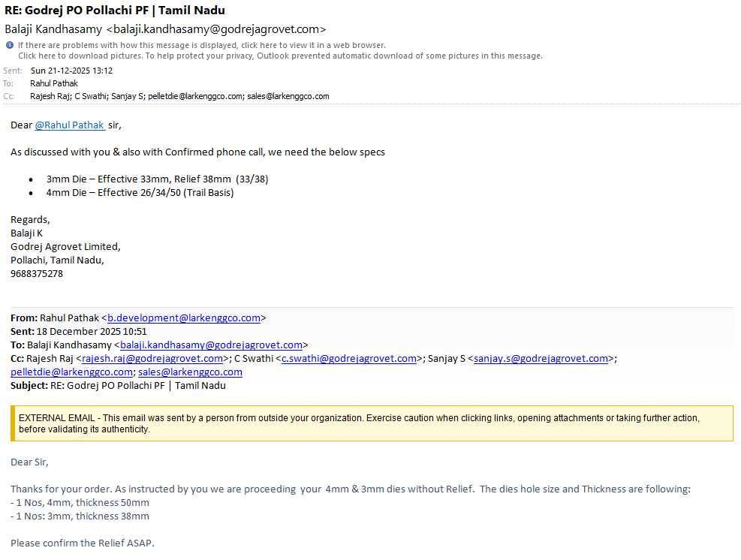Click the download pictures privacy notice
This screenshot has height=560, width=741.
280,56
